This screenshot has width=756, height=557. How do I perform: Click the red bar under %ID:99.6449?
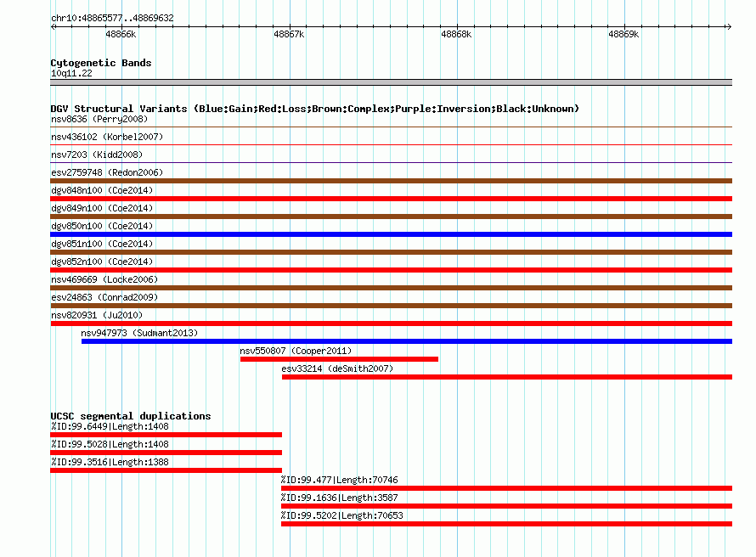[x=166, y=435]
